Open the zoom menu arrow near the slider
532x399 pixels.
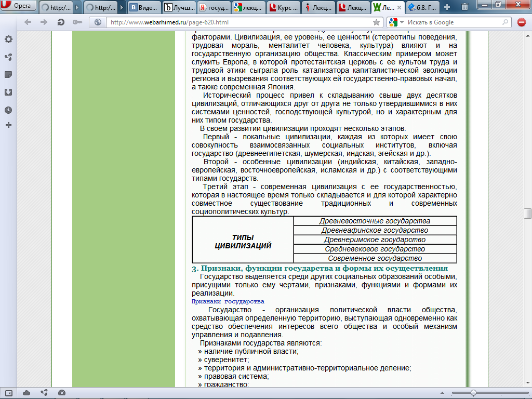(442, 393)
